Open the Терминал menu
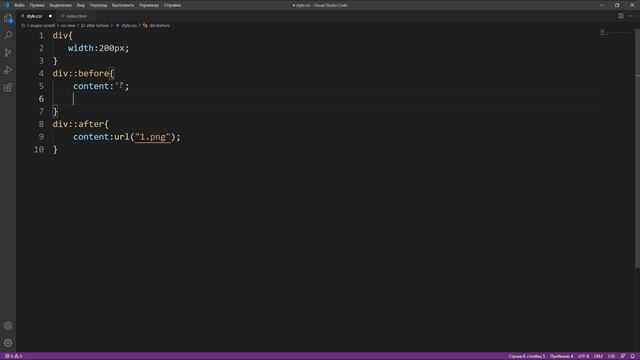Viewport: 640px width, 360px height. pyautogui.click(x=149, y=5)
